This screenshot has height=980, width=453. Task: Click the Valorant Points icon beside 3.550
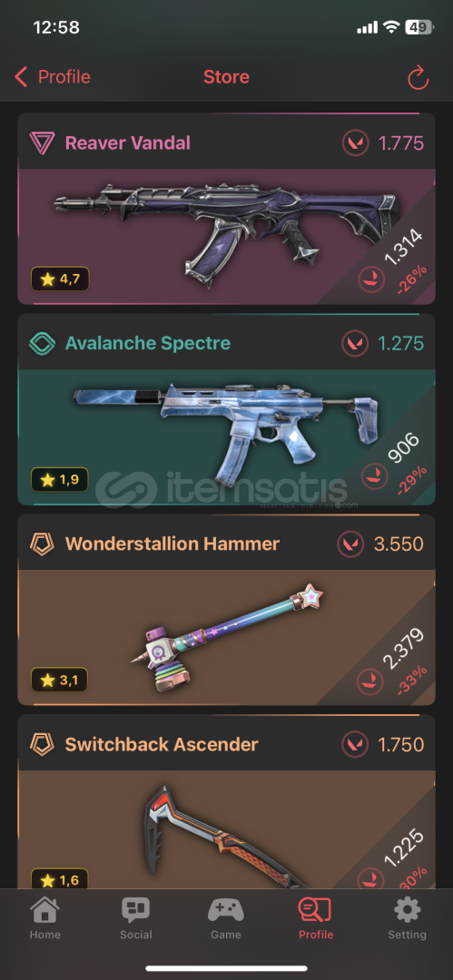pyautogui.click(x=350, y=544)
